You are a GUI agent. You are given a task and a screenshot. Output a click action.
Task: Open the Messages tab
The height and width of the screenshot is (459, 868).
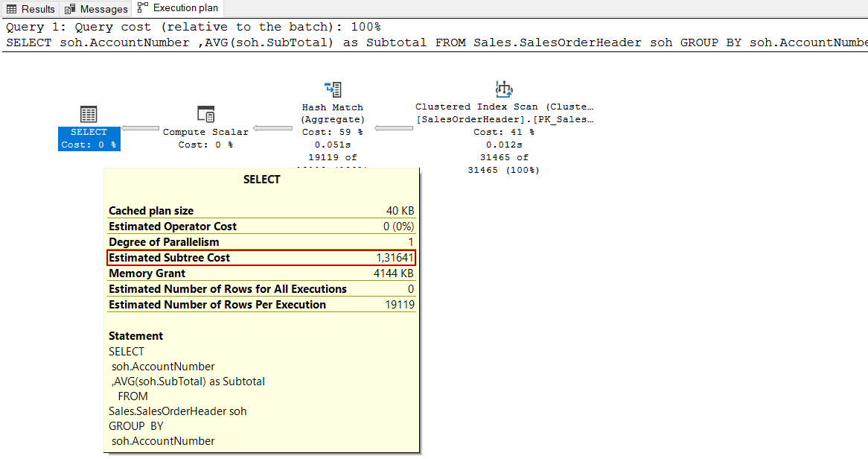tap(96, 9)
